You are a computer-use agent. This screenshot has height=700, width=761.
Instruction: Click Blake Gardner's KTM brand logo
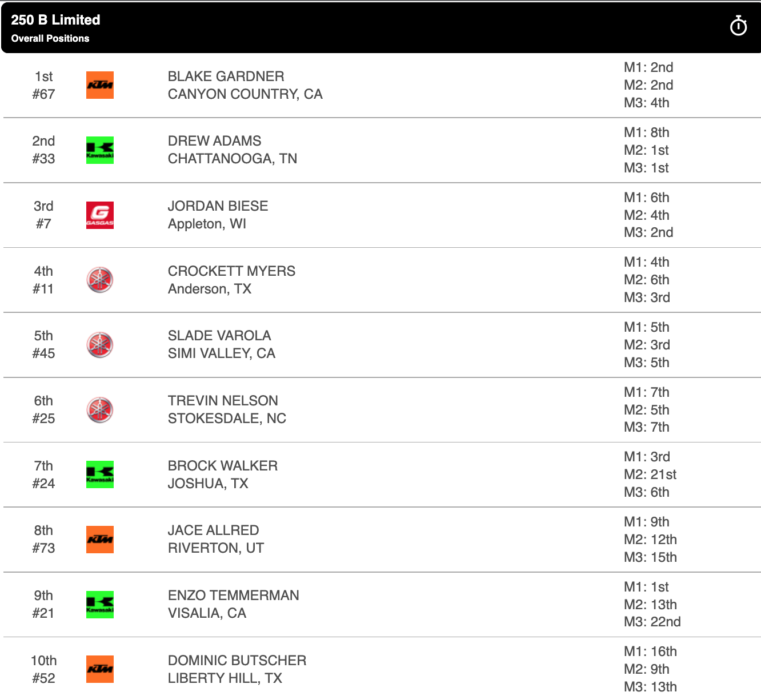pyautogui.click(x=100, y=85)
